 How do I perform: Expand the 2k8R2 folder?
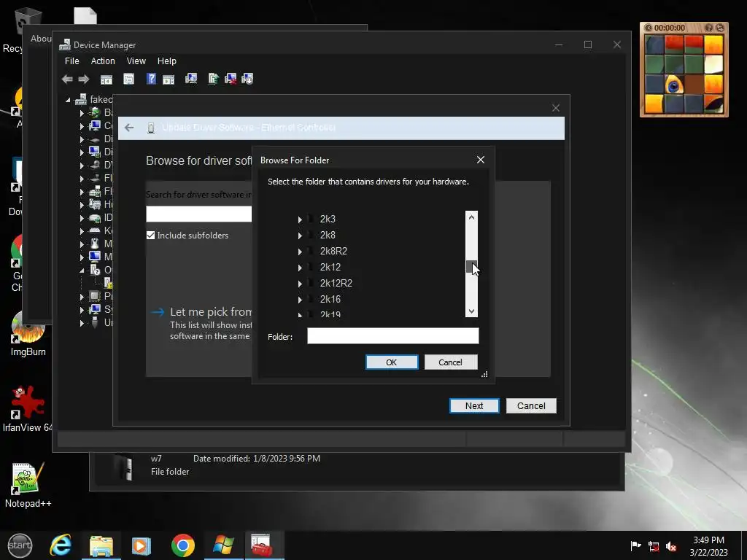(x=300, y=252)
